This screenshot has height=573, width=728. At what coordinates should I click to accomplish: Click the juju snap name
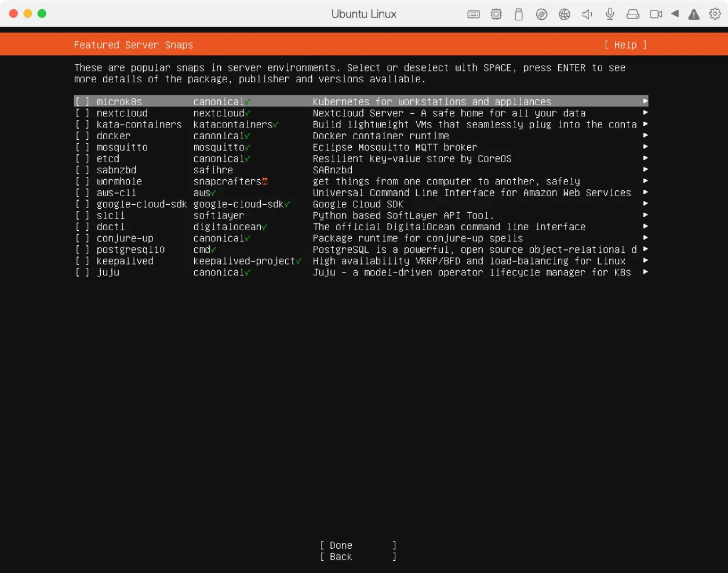(x=108, y=273)
